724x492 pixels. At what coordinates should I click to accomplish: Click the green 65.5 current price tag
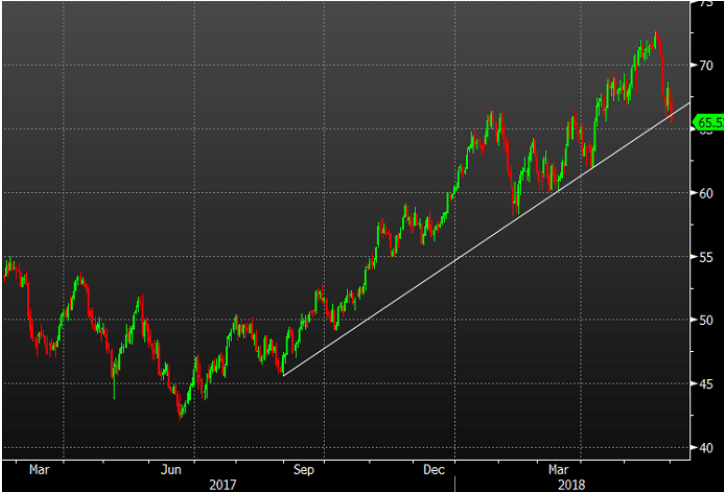pyautogui.click(x=710, y=124)
